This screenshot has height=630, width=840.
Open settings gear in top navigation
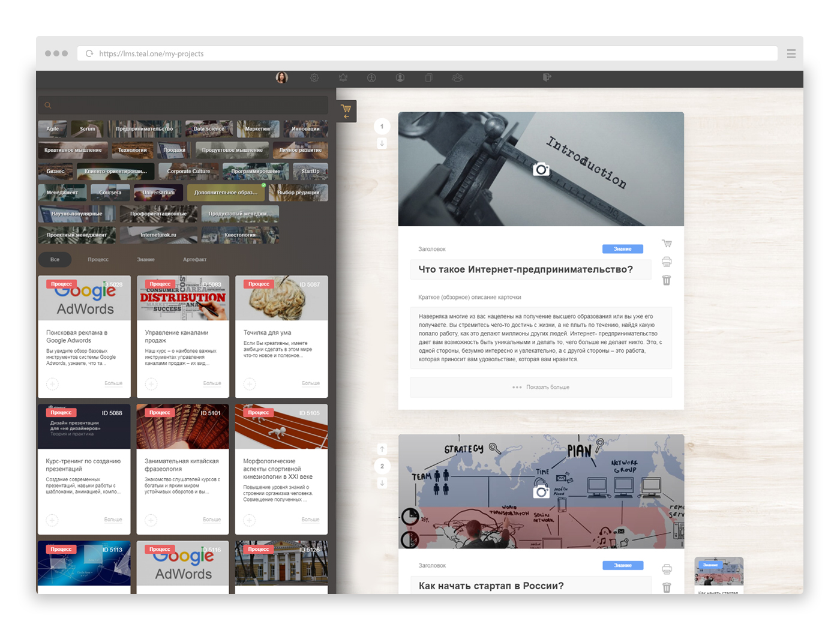[314, 77]
